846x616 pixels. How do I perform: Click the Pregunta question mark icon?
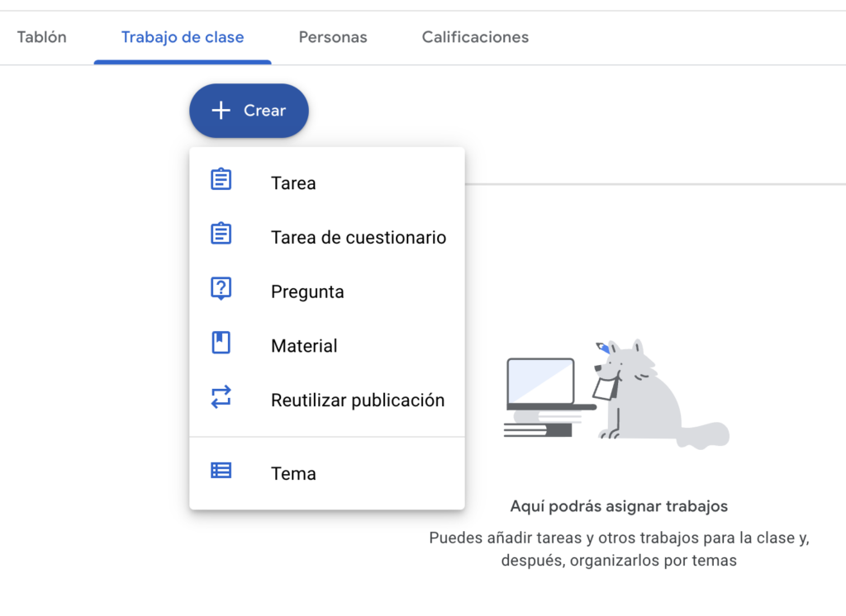pos(221,288)
